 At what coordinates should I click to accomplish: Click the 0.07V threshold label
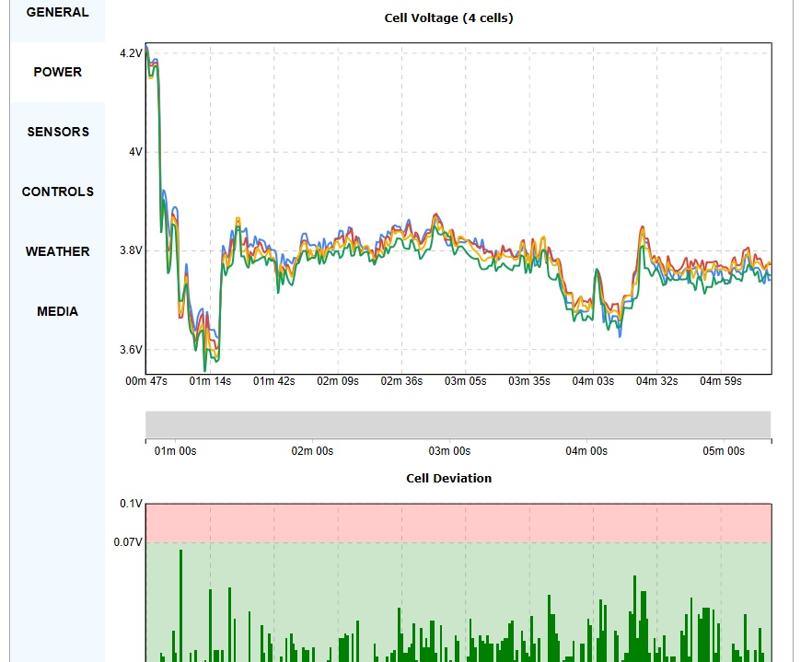click(129, 542)
